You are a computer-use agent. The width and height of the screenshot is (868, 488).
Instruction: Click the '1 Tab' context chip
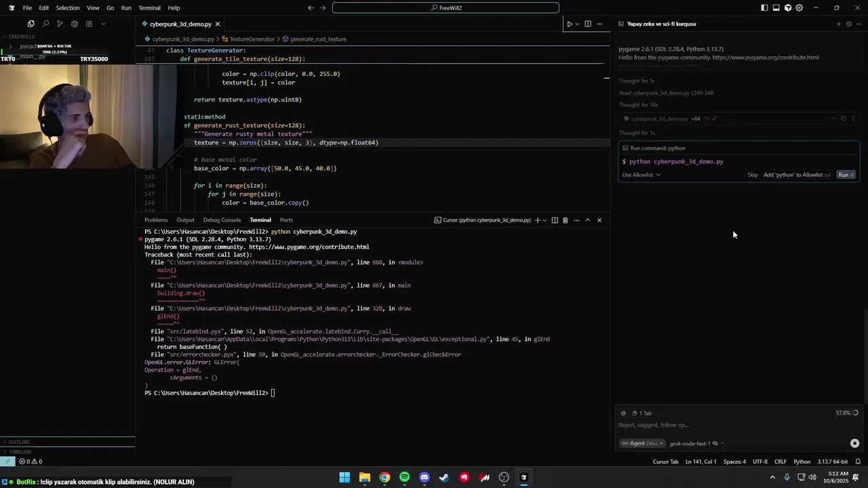(x=642, y=413)
